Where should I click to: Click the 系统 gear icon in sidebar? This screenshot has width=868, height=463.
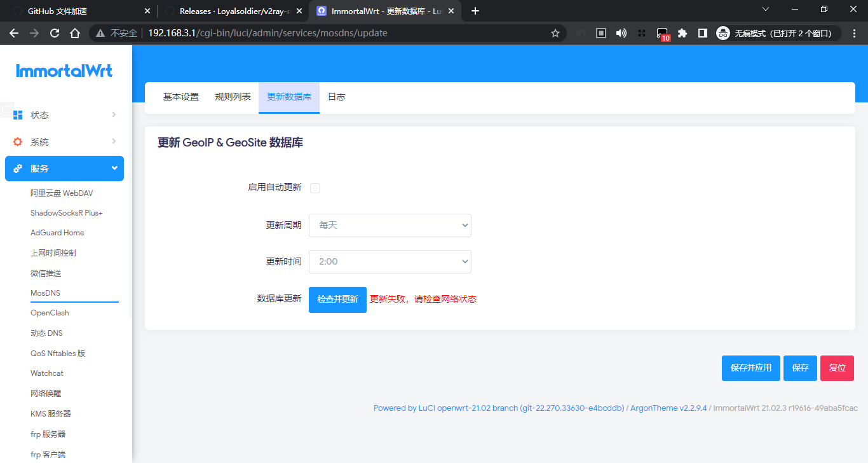17,141
